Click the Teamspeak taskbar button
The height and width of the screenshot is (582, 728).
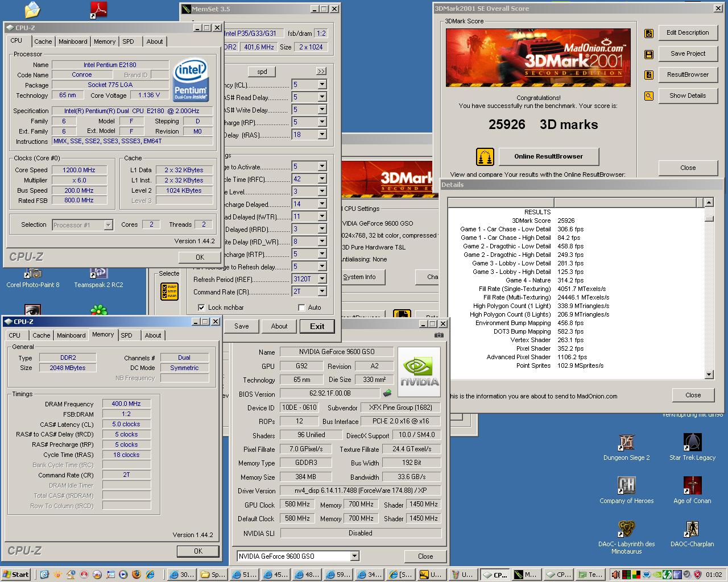(x=589, y=575)
